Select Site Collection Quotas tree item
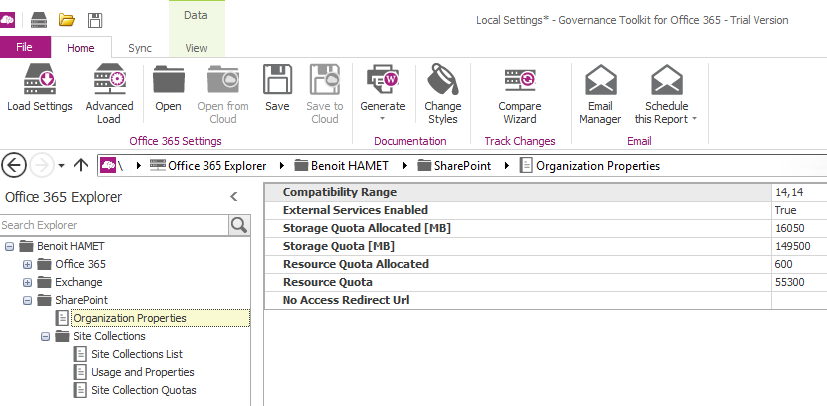Image resolution: width=827 pixels, height=406 pixels. (x=143, y=390)
